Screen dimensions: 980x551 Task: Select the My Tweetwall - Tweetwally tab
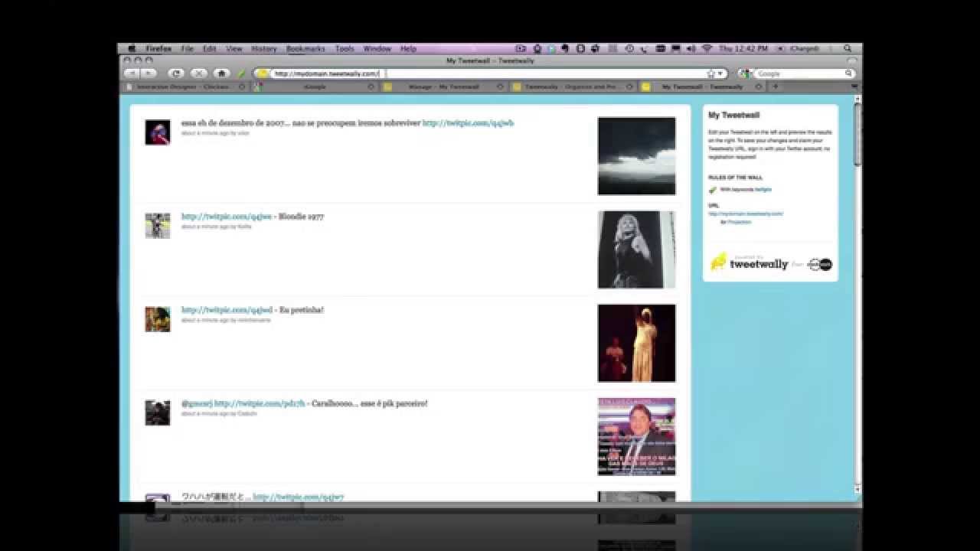(703, 86)
